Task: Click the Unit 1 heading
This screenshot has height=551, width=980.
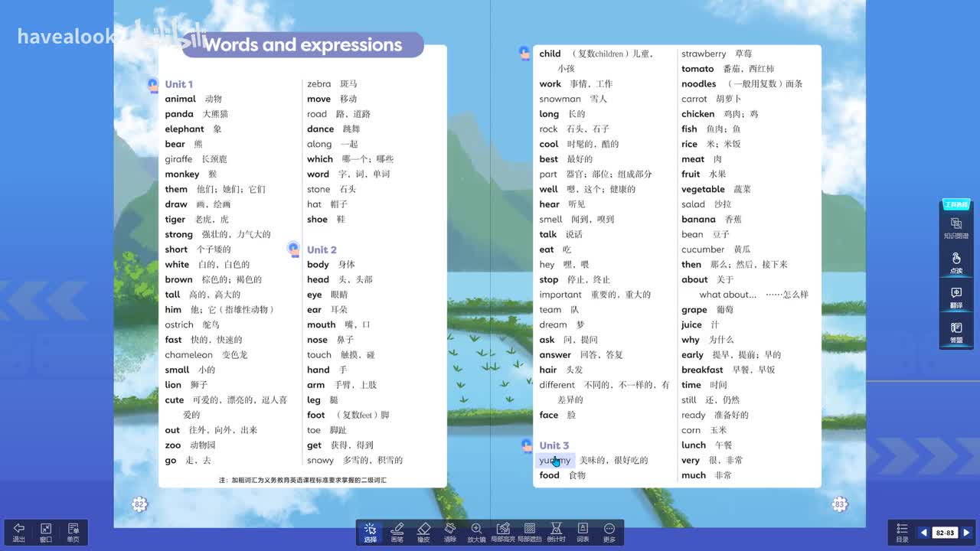Action: click(178, 84)
